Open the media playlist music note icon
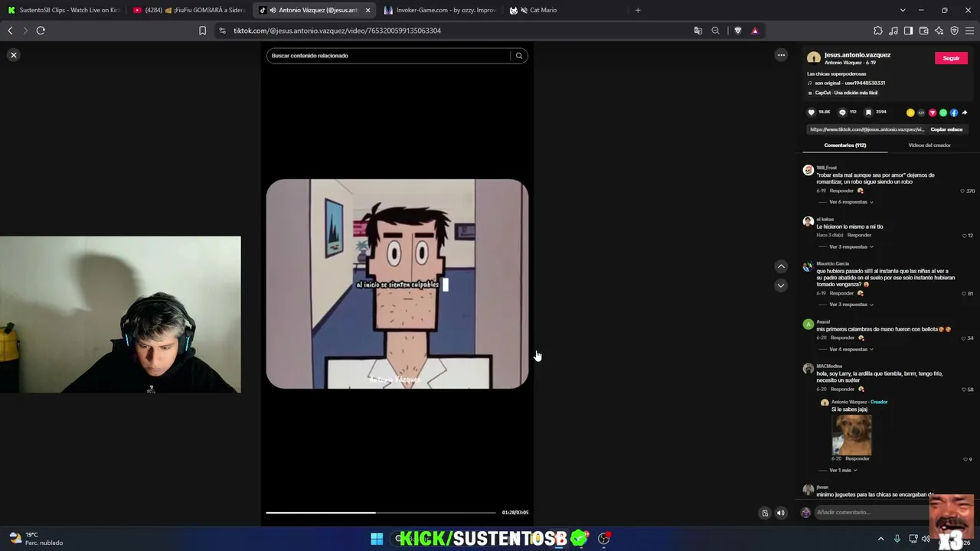The height and width of the screenshot is (551, 980). (893, 31)
